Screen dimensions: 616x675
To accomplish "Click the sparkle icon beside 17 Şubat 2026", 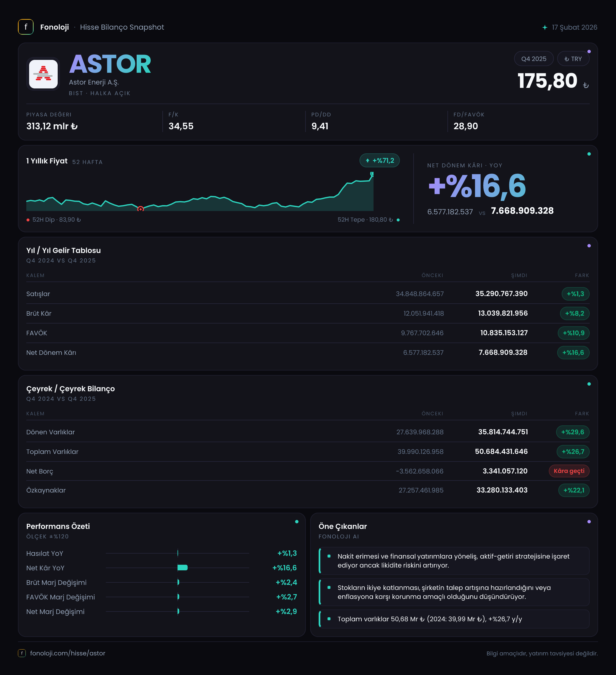I will pos(545,27).
